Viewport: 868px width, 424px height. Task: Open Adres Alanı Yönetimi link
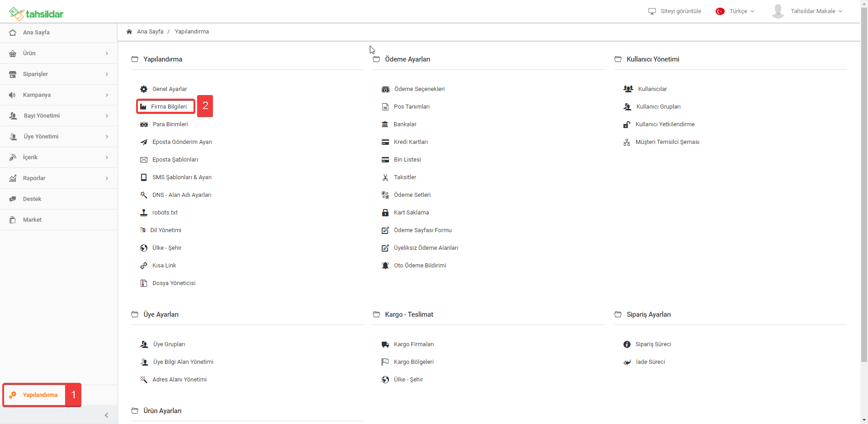point(179,380)
